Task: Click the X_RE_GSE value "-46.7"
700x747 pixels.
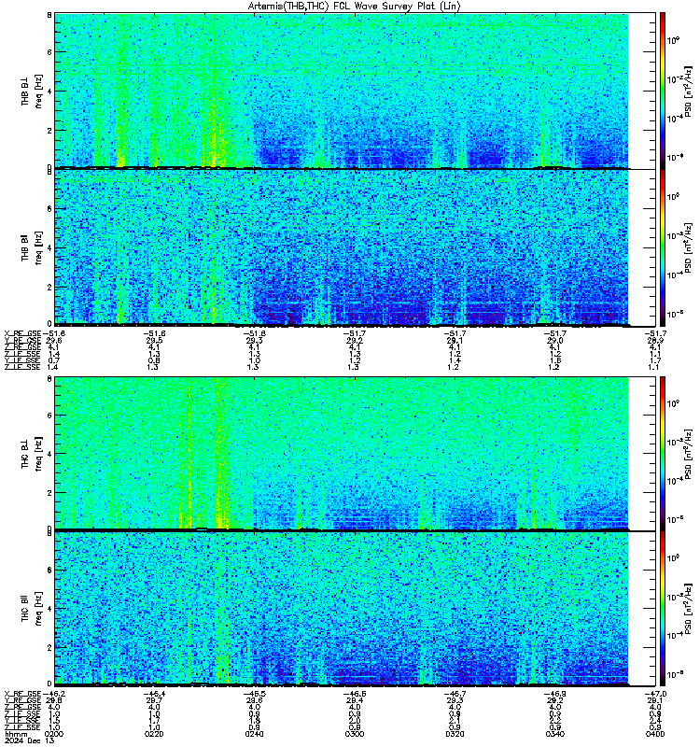Action: tap(455, 694)
